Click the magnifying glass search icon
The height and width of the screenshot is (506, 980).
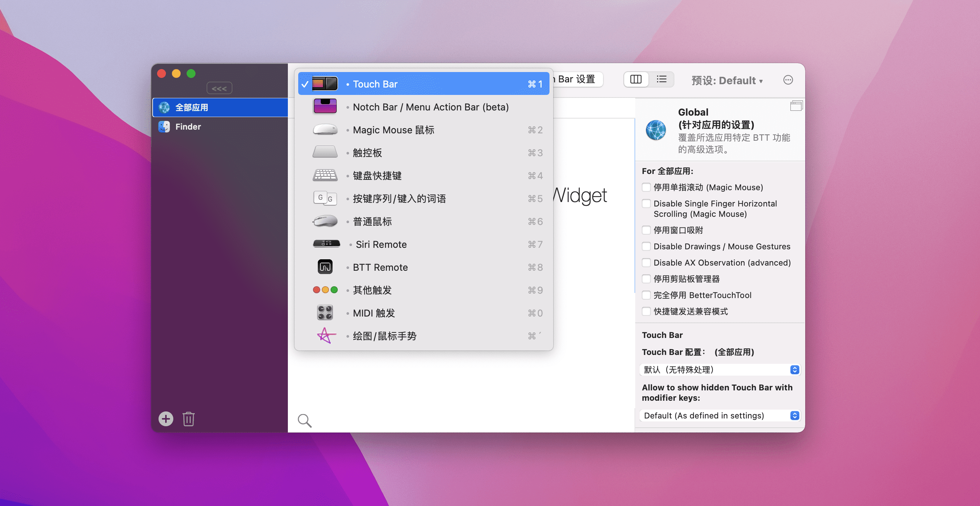(x=304, y=420)
